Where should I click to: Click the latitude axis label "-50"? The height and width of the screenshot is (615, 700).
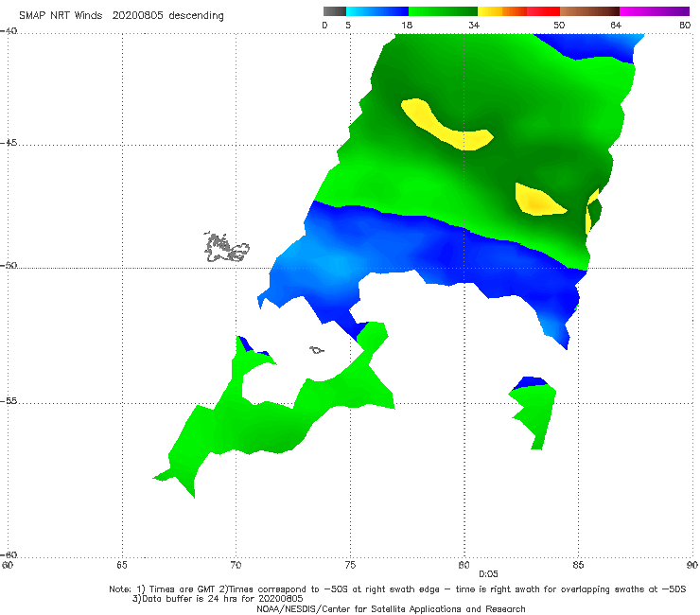[x=9, y=265]
